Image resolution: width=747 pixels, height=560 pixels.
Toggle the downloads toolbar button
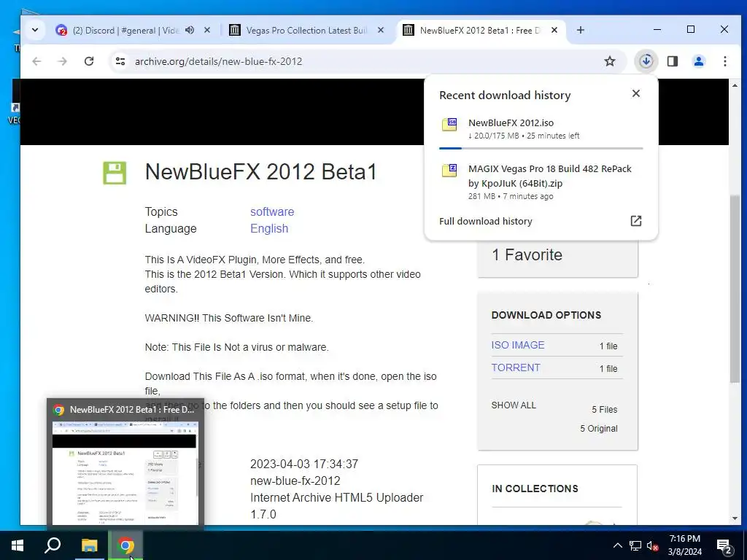click(646, 61)
